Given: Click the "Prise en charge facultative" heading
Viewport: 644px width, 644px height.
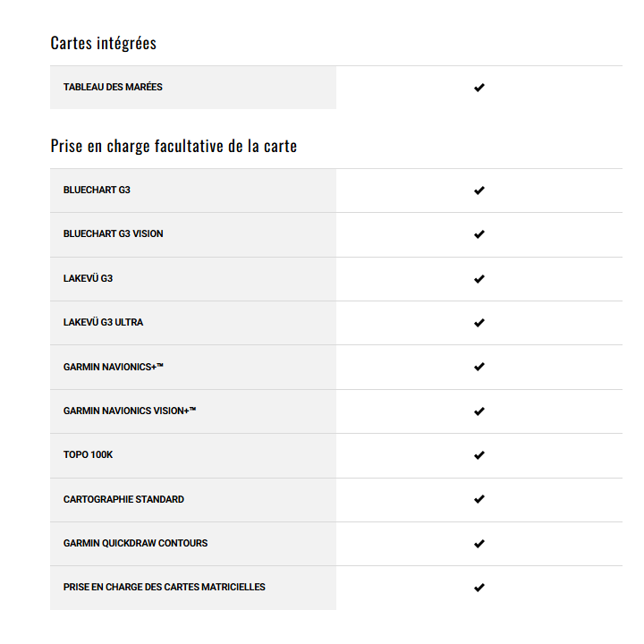Looking at the screenshot, I should (174, 146).
